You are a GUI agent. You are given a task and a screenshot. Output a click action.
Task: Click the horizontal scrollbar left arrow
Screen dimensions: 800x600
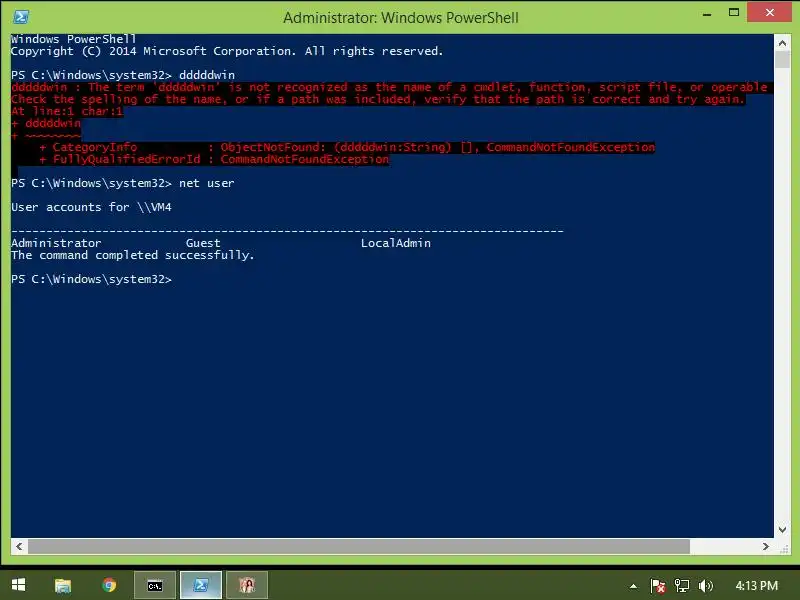tap(19, 546)
